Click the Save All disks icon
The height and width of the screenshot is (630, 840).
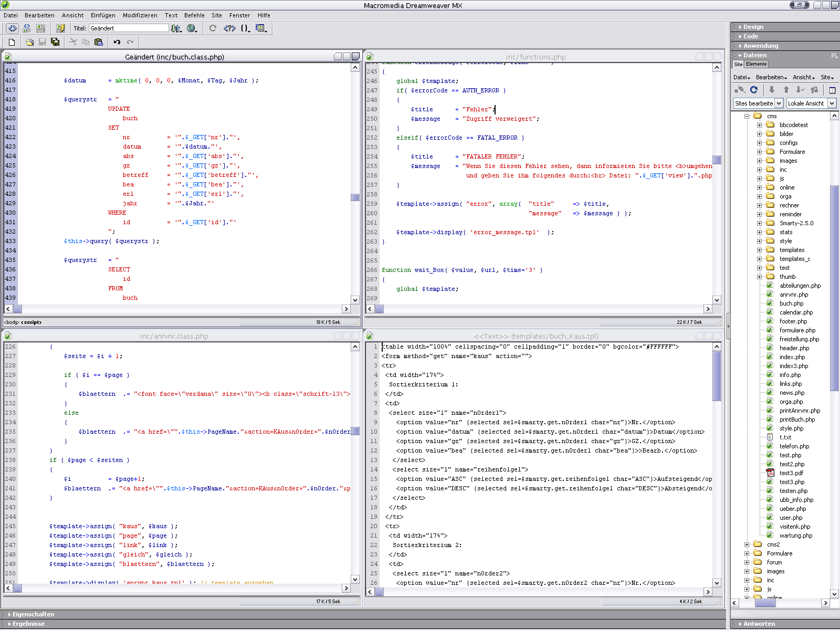[55, 42]
